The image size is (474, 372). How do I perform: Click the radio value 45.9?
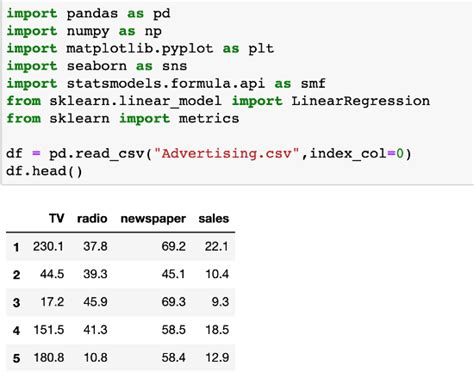pyautogui.click(x=95, y=302)
